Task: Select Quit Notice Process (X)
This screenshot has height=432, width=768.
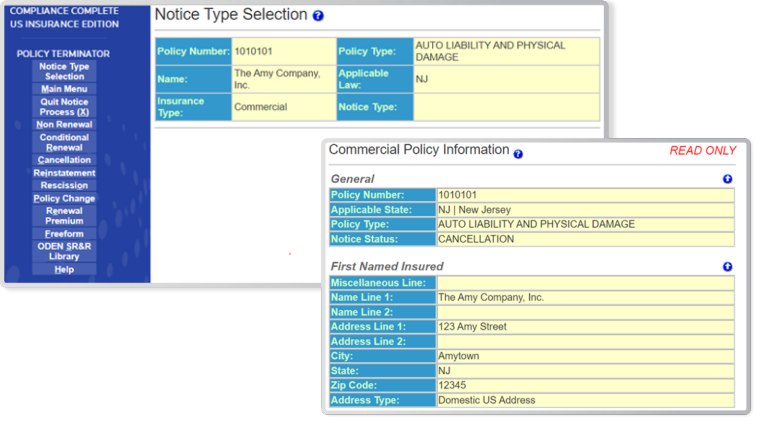Action: [x=64, y=107]
